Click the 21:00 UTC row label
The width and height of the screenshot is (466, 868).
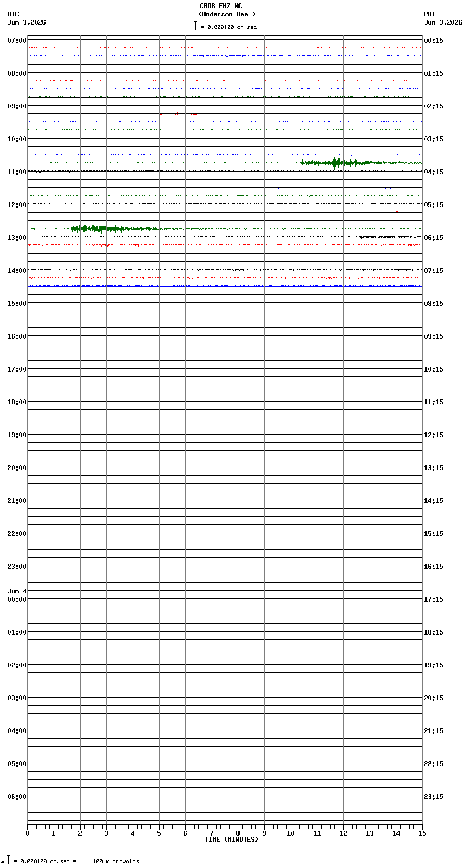17,501
